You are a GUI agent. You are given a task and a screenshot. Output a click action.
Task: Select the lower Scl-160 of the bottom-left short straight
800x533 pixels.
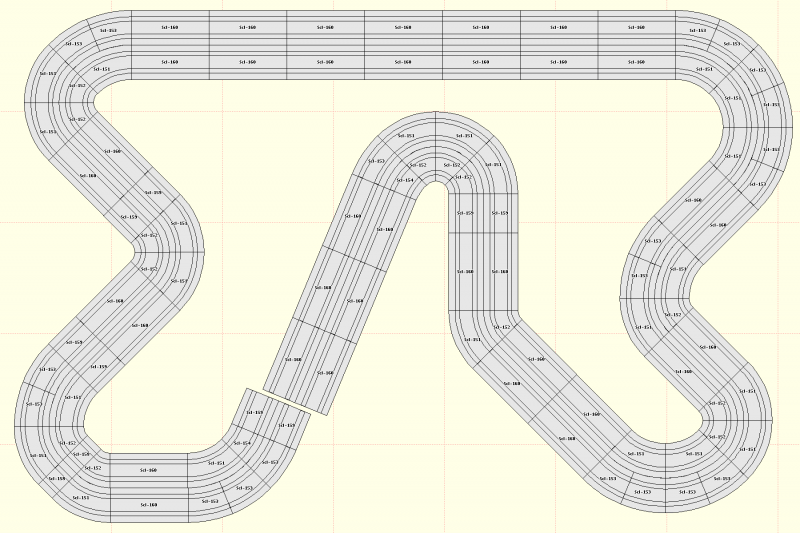[x=148, y=505]
